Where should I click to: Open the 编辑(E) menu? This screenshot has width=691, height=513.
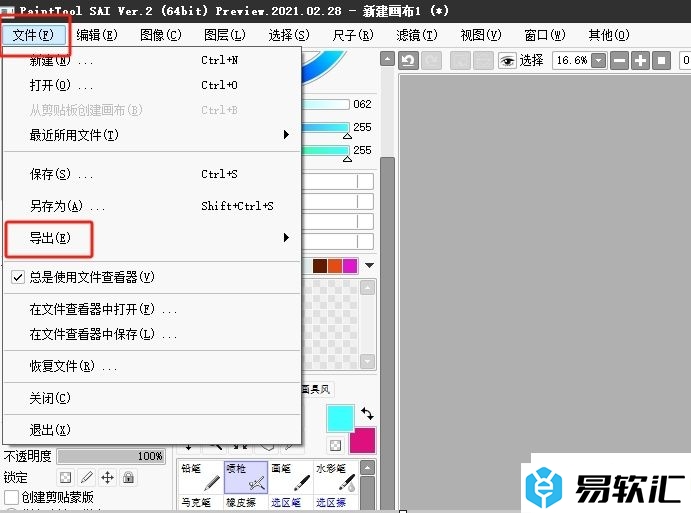pyautogui.click(x=97, y=35)
